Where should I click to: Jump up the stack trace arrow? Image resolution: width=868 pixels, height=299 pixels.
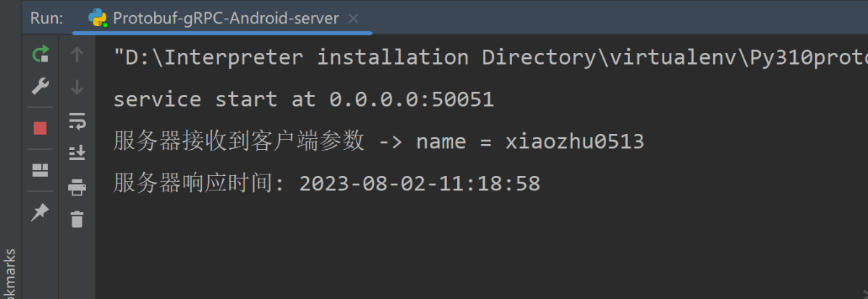click(x=77, y=54)
